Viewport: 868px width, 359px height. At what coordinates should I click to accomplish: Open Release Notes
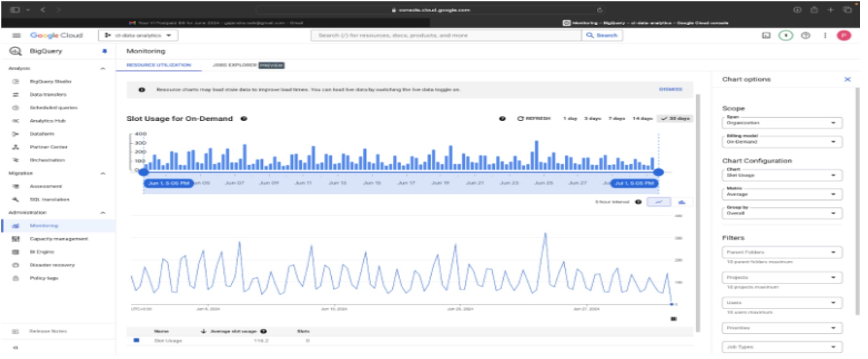48,331
